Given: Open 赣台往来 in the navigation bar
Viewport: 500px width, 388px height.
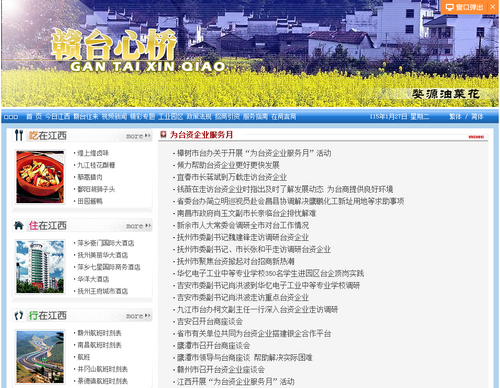Looking at the screenshot, I should (86, 116).
